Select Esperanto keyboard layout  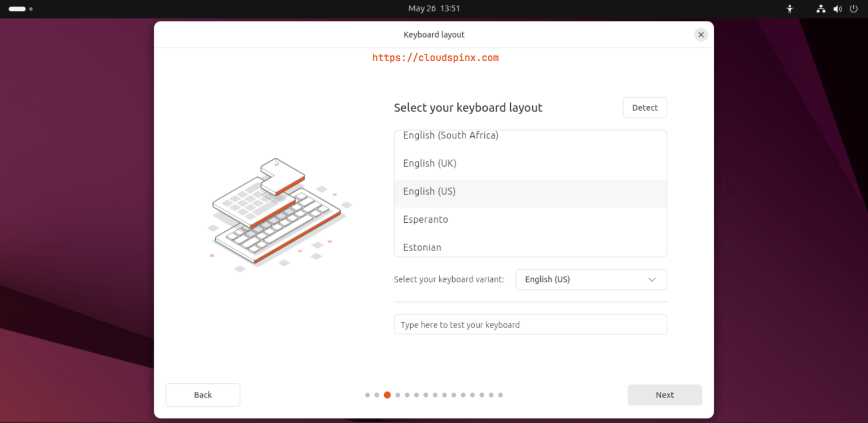click(425, 219)
